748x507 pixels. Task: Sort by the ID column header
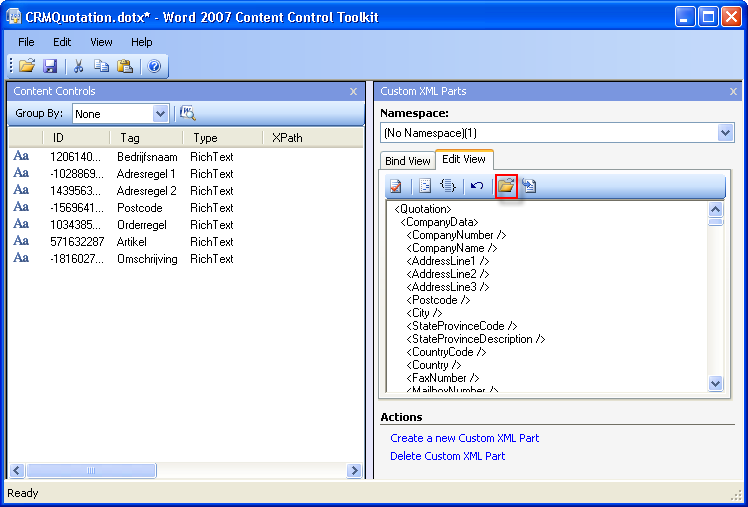click(76, 138)
